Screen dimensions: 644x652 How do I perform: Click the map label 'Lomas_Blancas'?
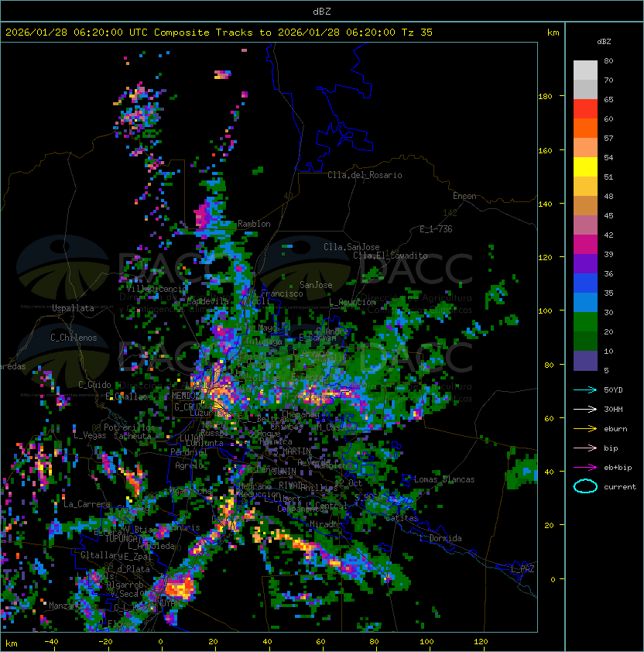pos(444,479)
